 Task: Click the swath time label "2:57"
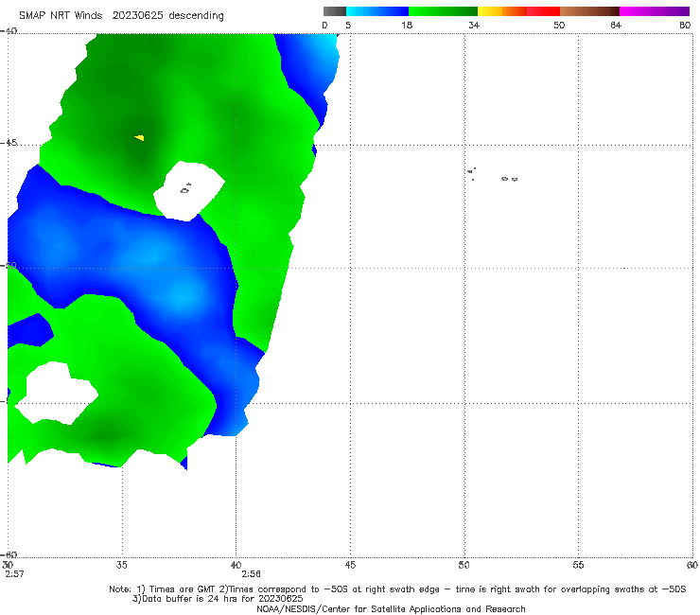(14, 574)
